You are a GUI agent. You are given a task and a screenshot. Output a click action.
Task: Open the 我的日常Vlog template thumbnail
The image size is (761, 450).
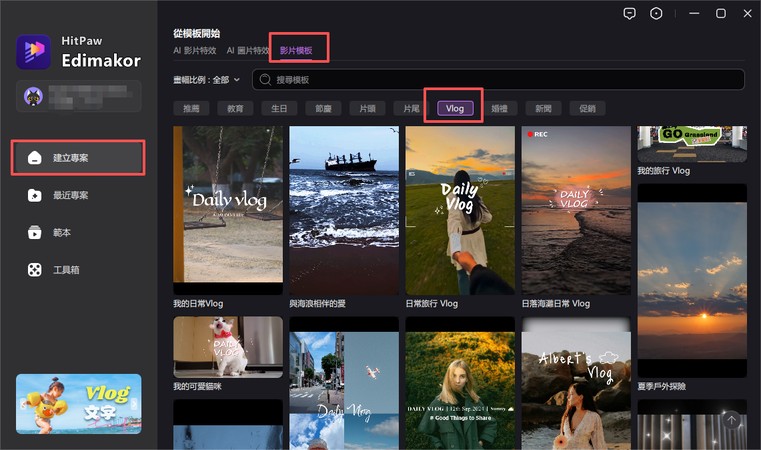click(x=228, y=210)
